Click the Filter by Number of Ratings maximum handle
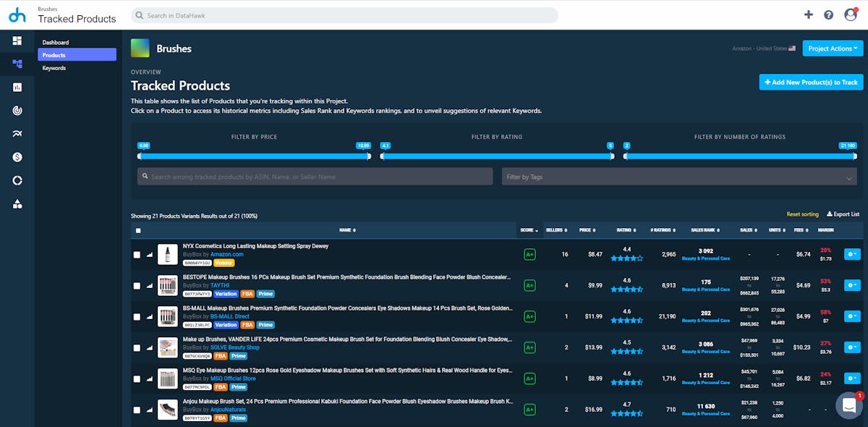The image size is (868, 427). coord(854,156)
